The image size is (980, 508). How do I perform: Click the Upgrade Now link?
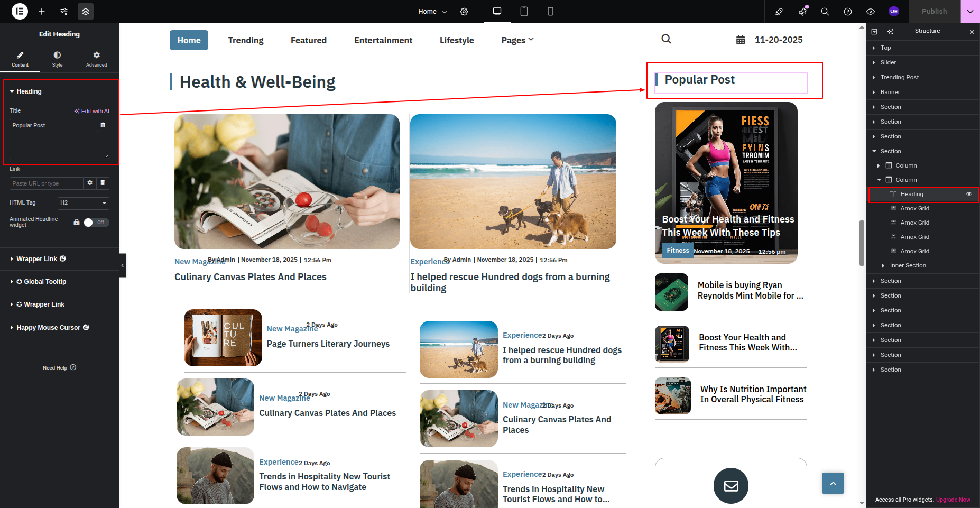(953, 500)
